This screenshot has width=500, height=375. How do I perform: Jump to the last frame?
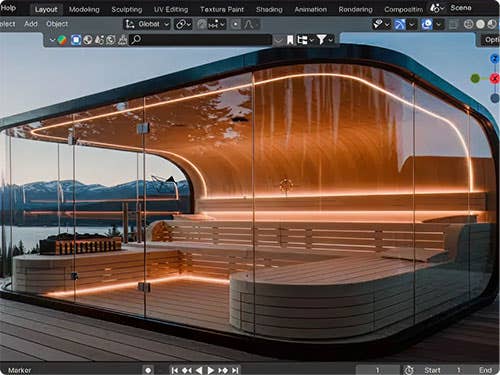235,370
